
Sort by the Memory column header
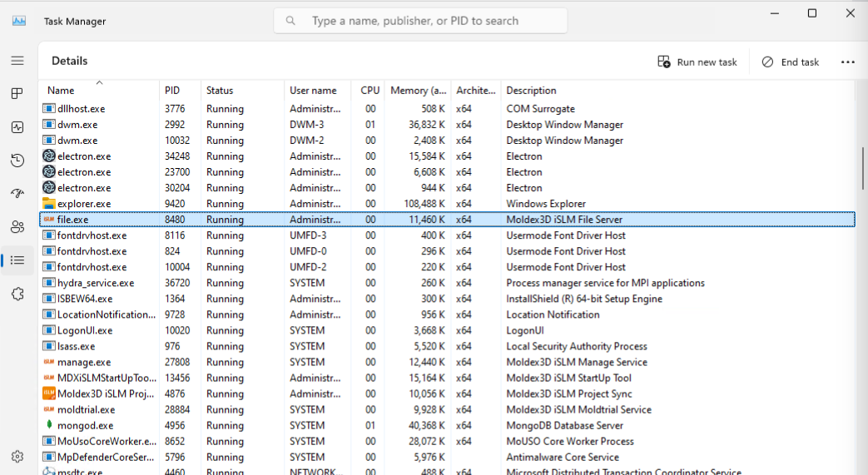click(418, 90)
